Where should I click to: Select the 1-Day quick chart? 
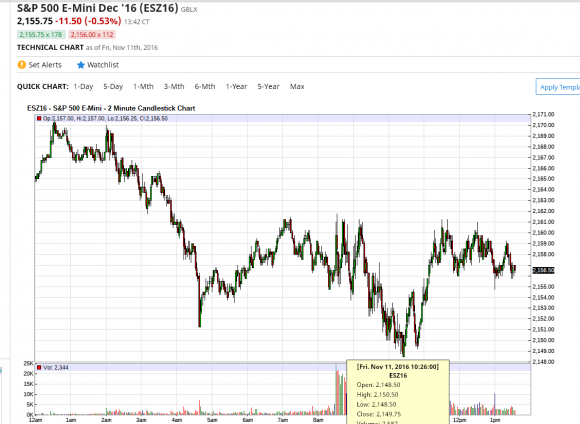click(83, 87)
